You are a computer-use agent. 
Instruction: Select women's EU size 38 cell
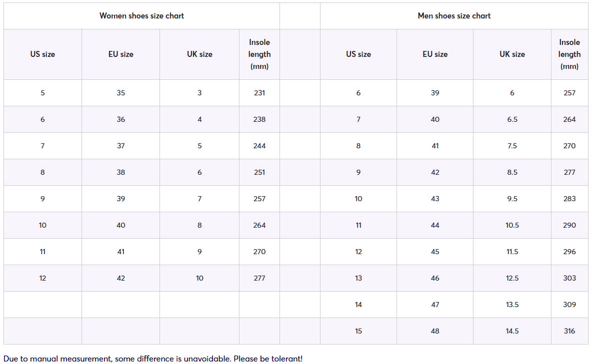point(121,172)
